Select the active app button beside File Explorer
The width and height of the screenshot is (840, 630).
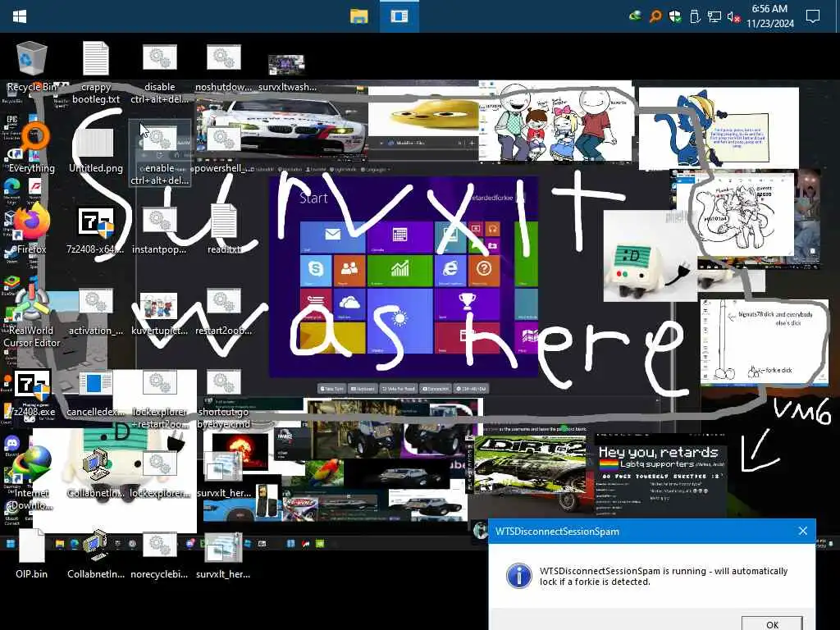[x=399, y=16]
